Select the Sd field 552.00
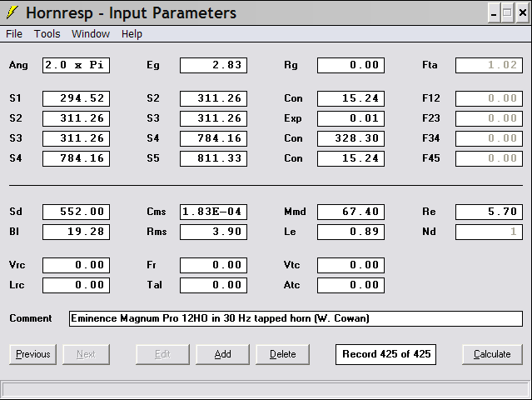532x400 pixels. coord(76,212)
